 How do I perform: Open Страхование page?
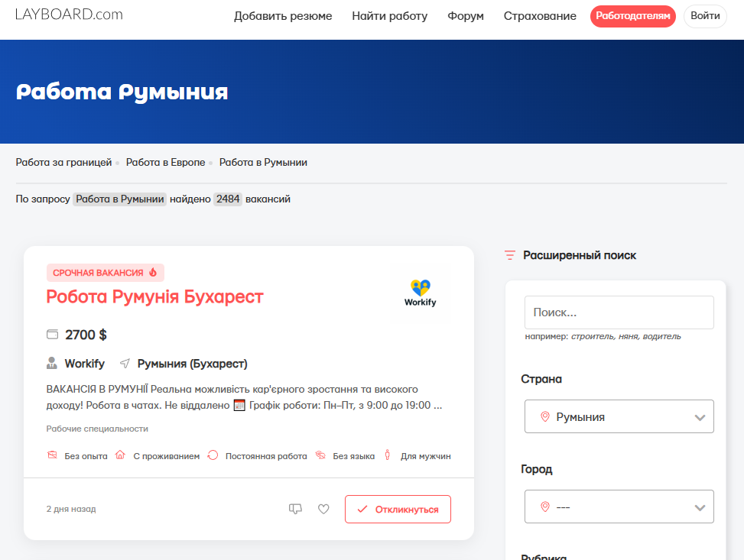tap(540, 16)
